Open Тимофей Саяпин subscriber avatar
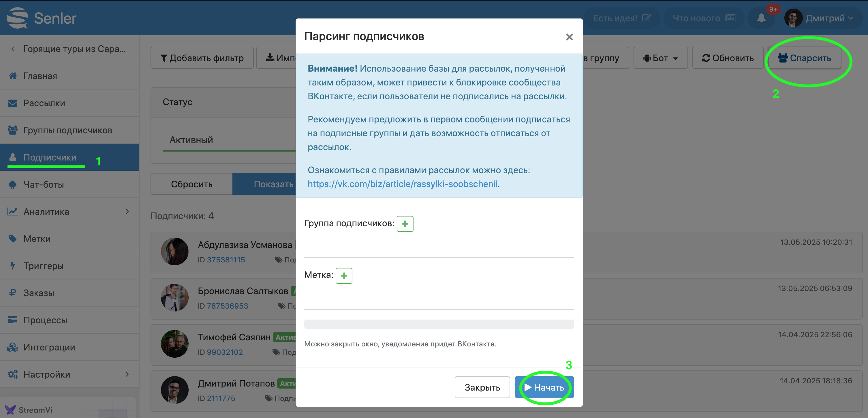Screen dimensions: 868x418 174,344
